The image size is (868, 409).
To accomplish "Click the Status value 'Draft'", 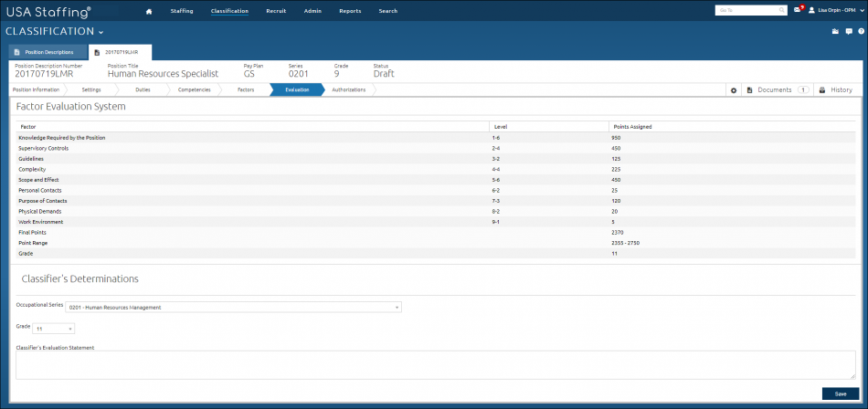I will coord(384,74).
